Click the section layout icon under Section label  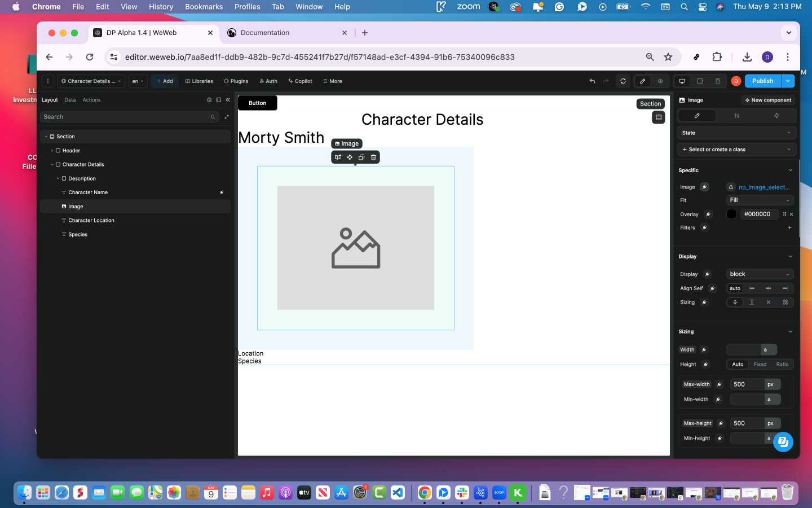(x=658, y=117)
